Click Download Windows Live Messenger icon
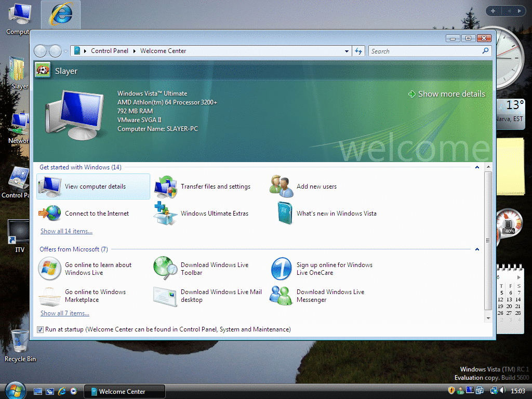Screen dimensions: 532x399 [x=282, y=296]
